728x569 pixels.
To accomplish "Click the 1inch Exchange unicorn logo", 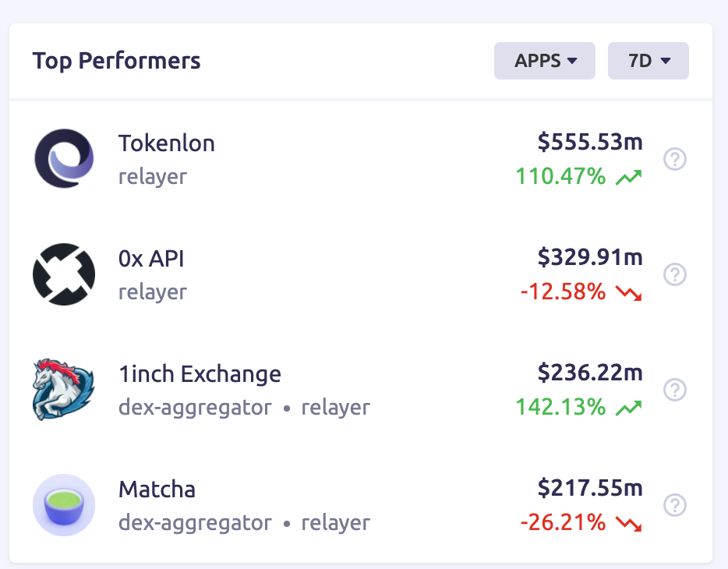I will coord(64,390).
